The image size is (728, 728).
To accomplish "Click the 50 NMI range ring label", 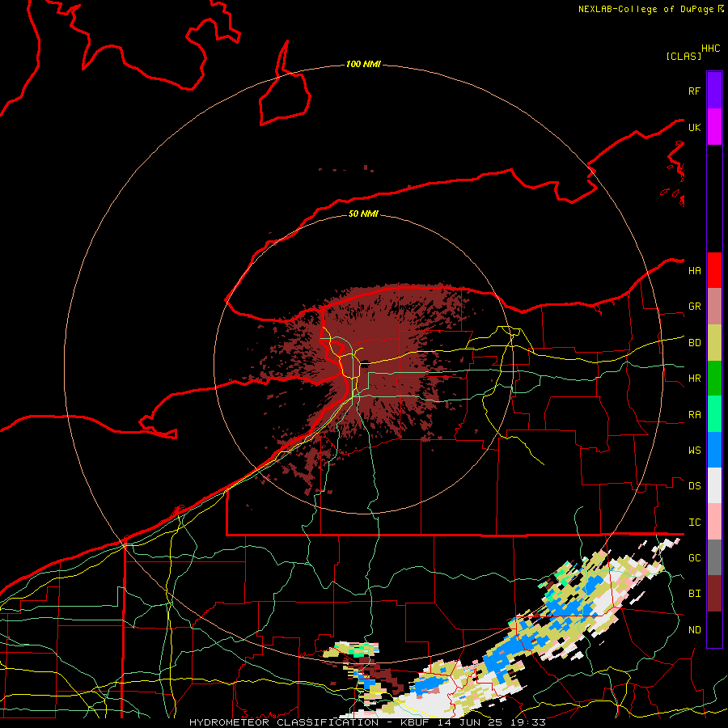I will (x=363, y=214).
